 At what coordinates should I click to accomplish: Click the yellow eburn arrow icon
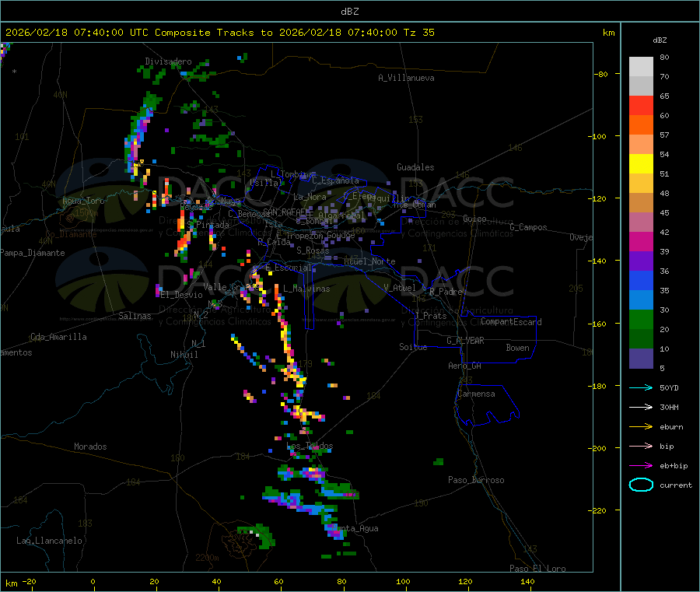tap(641, 426)
